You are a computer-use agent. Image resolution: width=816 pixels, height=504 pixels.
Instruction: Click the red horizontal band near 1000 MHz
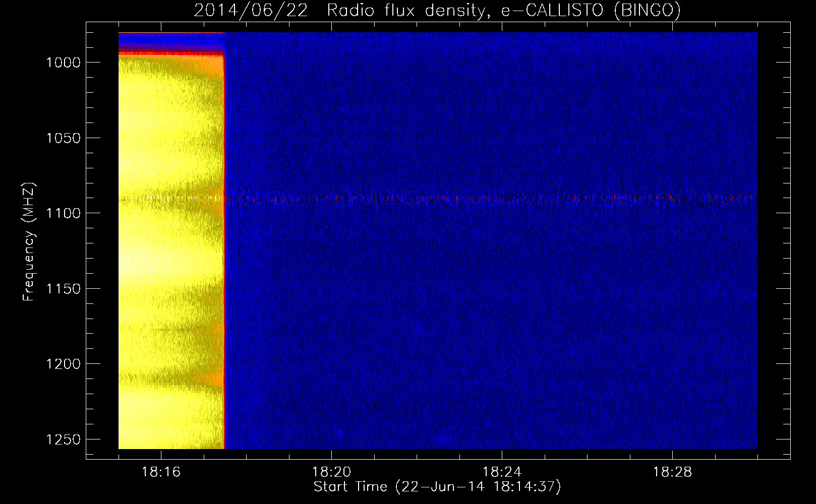171,53
